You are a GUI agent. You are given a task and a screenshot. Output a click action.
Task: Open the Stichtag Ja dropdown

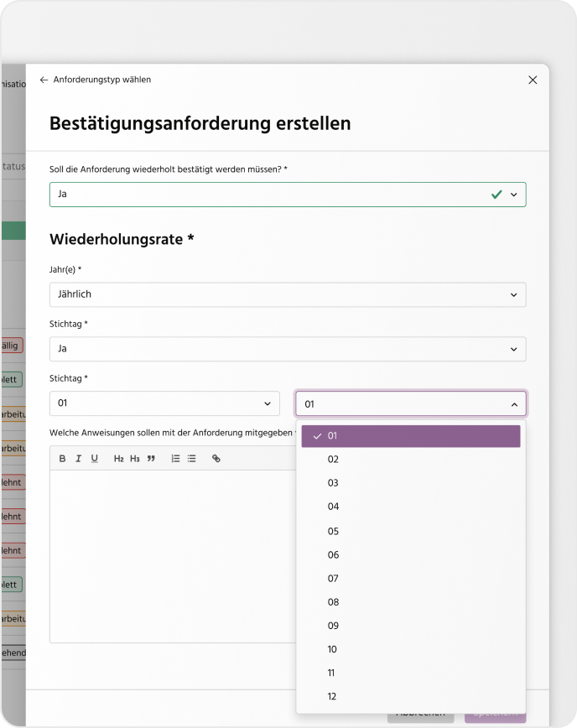[288, 349]
